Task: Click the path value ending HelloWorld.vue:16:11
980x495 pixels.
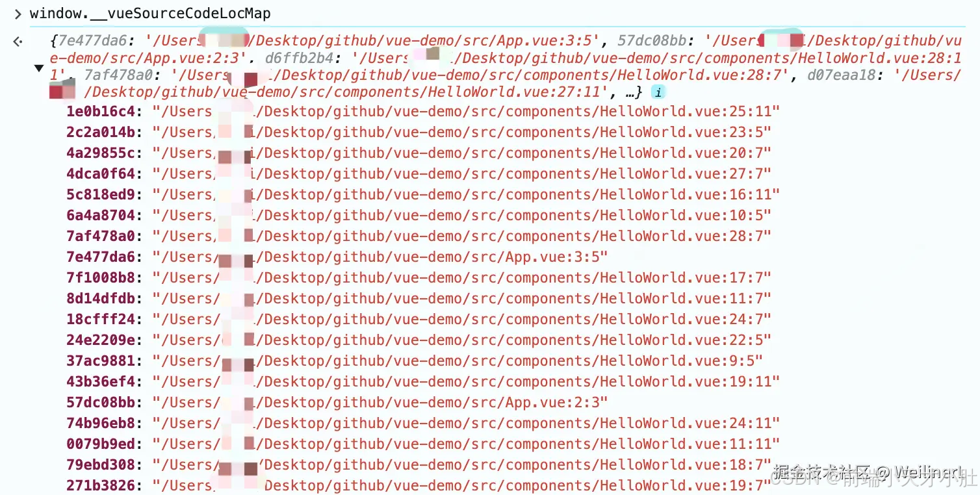Action: 466,194
